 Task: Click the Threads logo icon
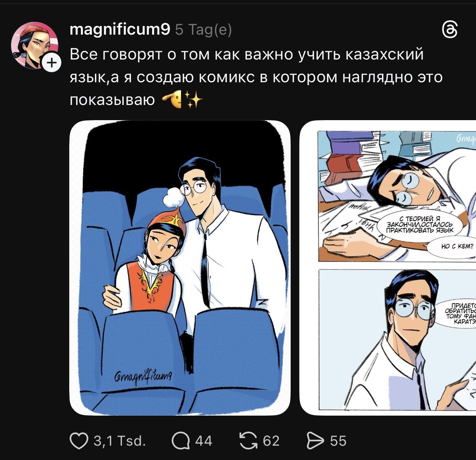point(450,30)
